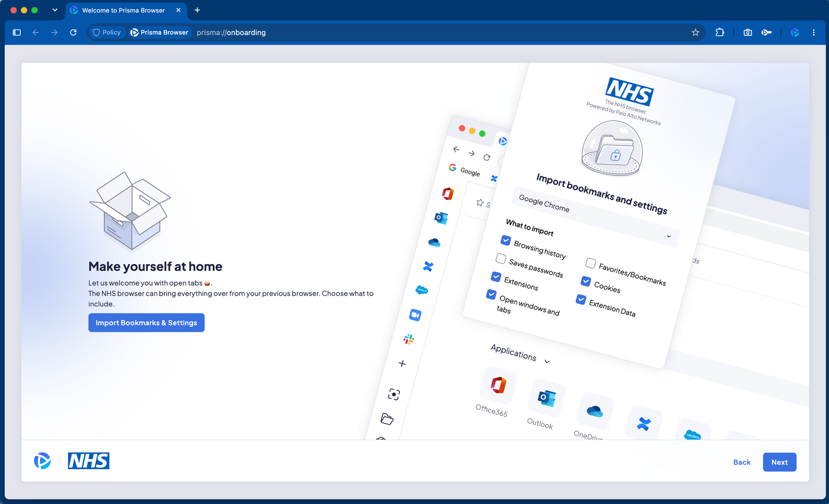Select the Welcome to Prisma Browser tab
Image resolution: width=829 pixels, height=504 pixels.
[126, 10]
